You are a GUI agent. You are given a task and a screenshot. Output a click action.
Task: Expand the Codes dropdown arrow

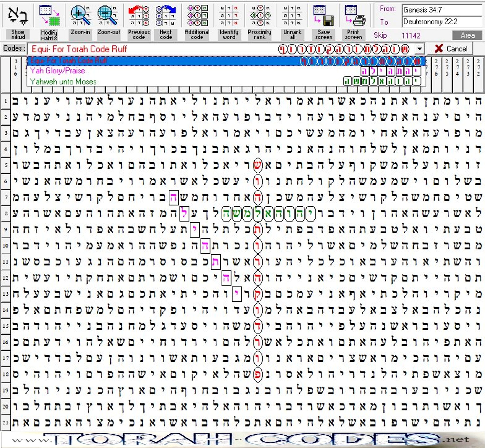420,49
